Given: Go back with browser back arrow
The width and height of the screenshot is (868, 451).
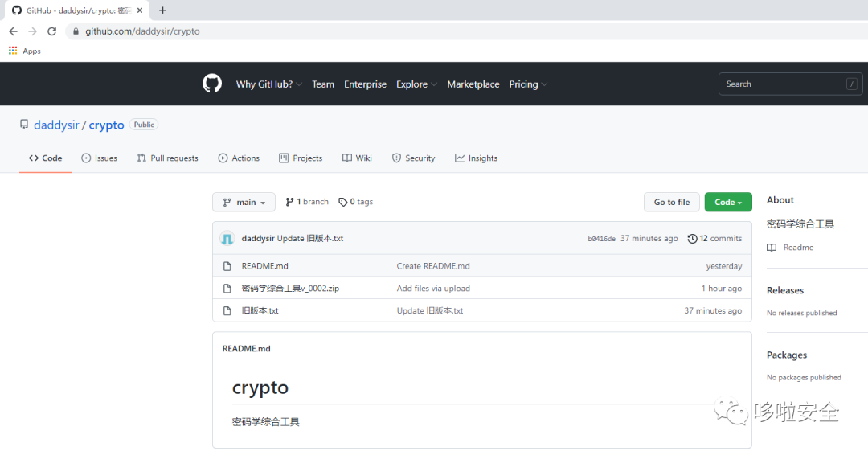Looking at the screenshot, I should coord(14,31).
